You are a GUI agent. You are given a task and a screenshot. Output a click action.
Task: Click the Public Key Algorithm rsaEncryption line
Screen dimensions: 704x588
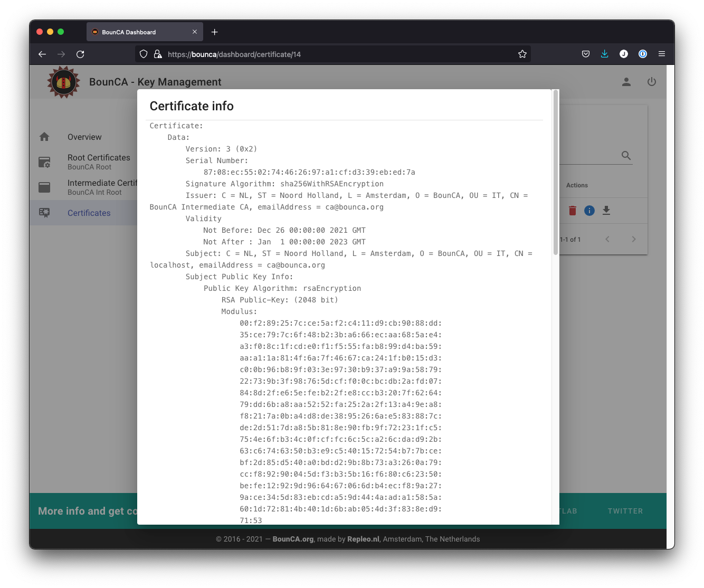coord(282,288)
